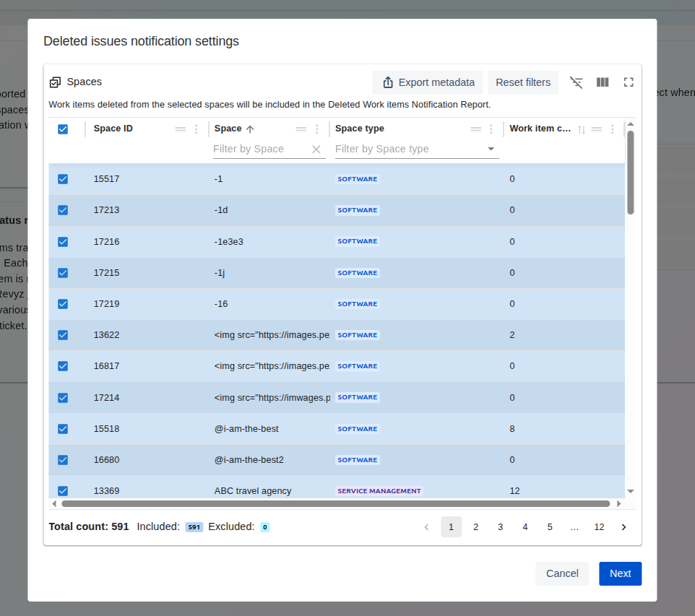Go to next page using arrow

623,527
